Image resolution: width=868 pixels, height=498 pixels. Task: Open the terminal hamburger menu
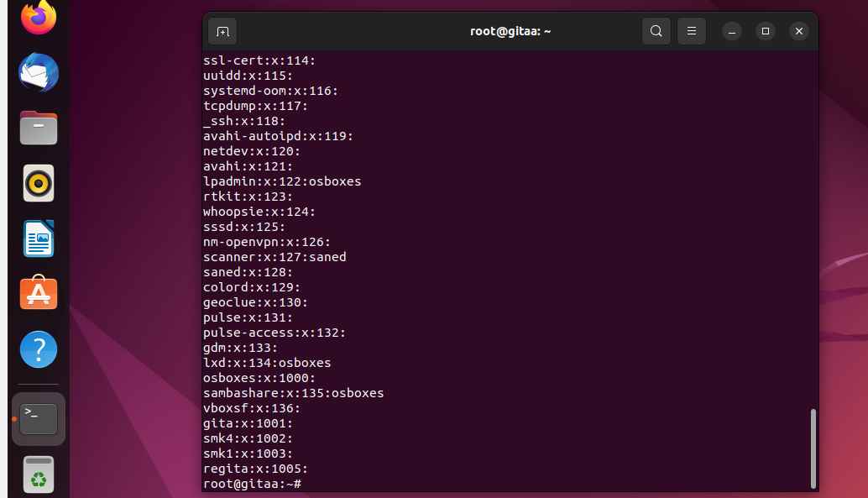coord(692,32)
